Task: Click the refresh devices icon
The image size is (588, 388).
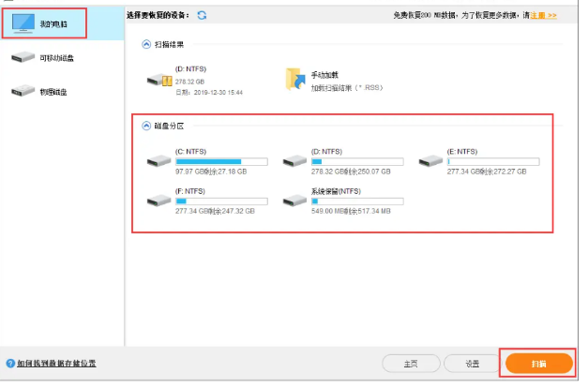Action: point(202,16)
